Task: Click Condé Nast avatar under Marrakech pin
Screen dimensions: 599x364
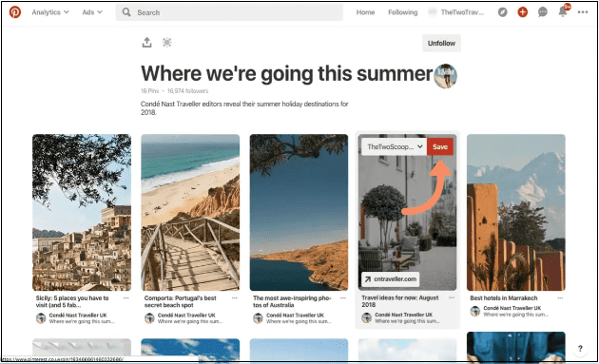Action: tap(474, 311)
